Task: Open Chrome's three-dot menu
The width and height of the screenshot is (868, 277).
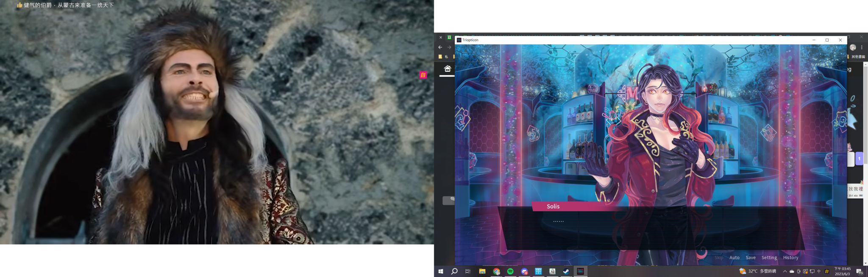Action: [x=862, y=48]
